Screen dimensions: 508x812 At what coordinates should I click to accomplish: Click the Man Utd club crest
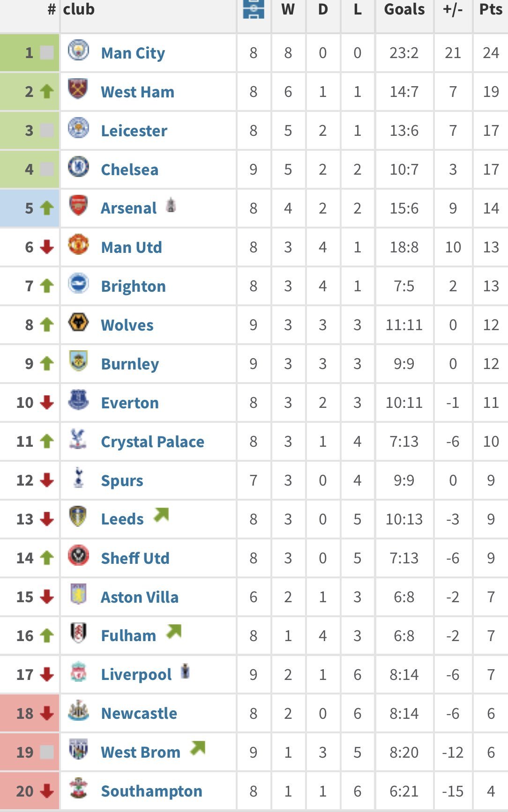tap(78, 244)
